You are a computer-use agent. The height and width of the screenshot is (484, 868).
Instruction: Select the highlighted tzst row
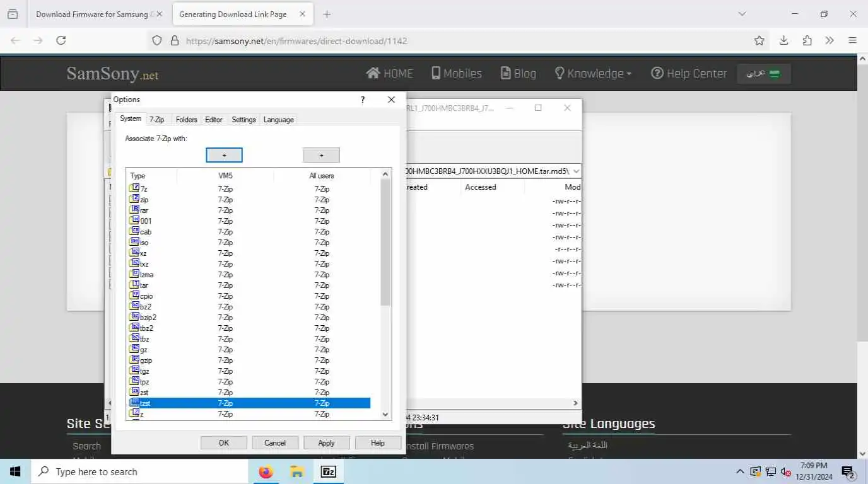click(x=249, y=403)
